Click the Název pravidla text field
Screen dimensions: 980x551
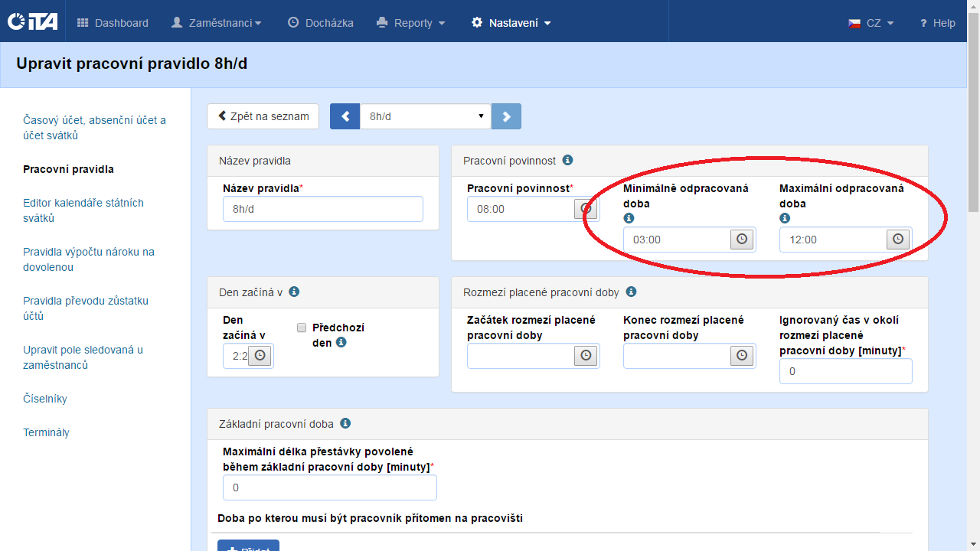coord(322,209)
